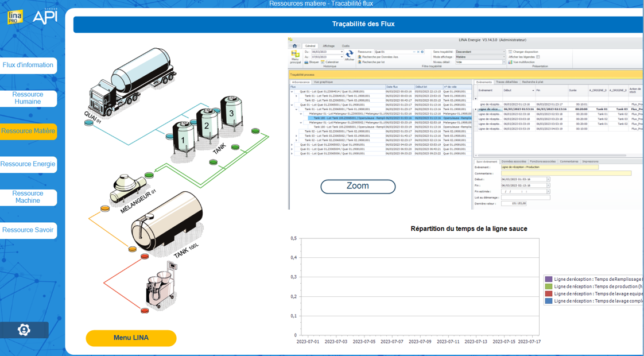Open the Traces détaillées tab

506,82
